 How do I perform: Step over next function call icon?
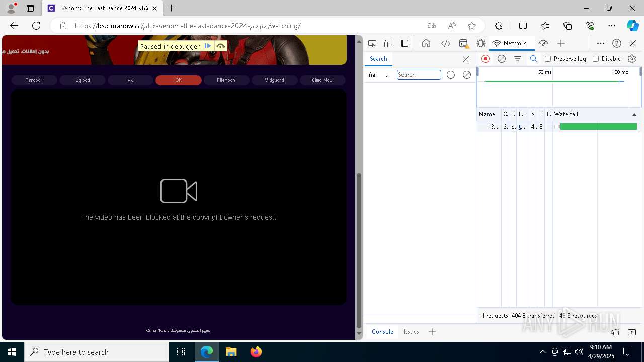[x=220, y=46]
